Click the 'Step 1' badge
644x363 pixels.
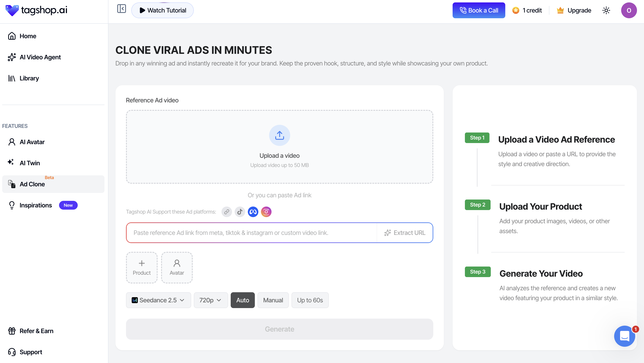(x=477, y=138)
